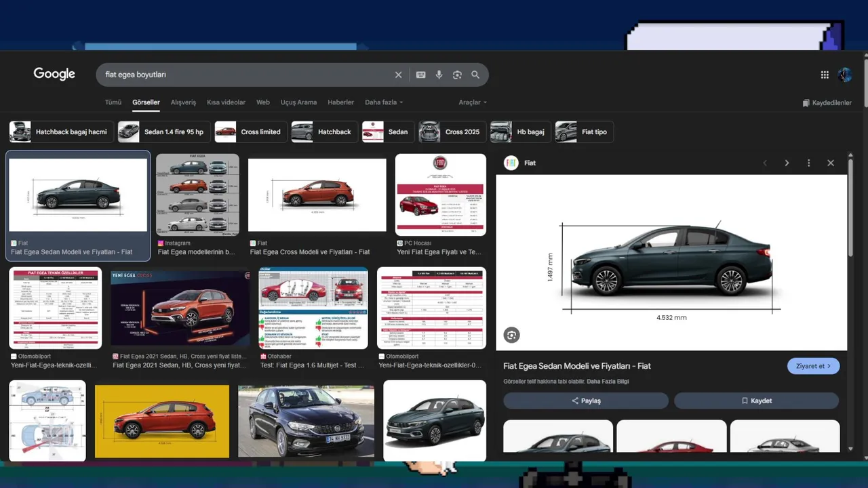Open Otohaber Test Fiat Egea thumbnail

point(313,308)
